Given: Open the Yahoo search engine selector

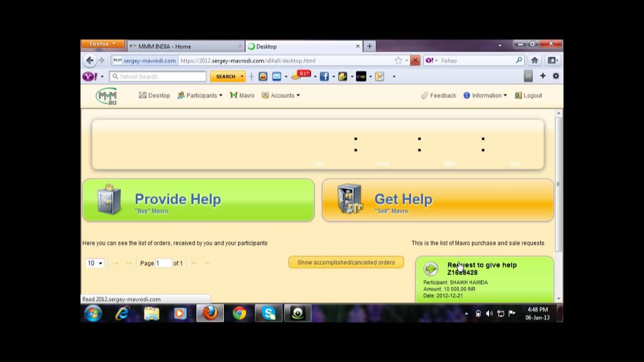Looking at the screenshot, I should [x=432, y=60].
